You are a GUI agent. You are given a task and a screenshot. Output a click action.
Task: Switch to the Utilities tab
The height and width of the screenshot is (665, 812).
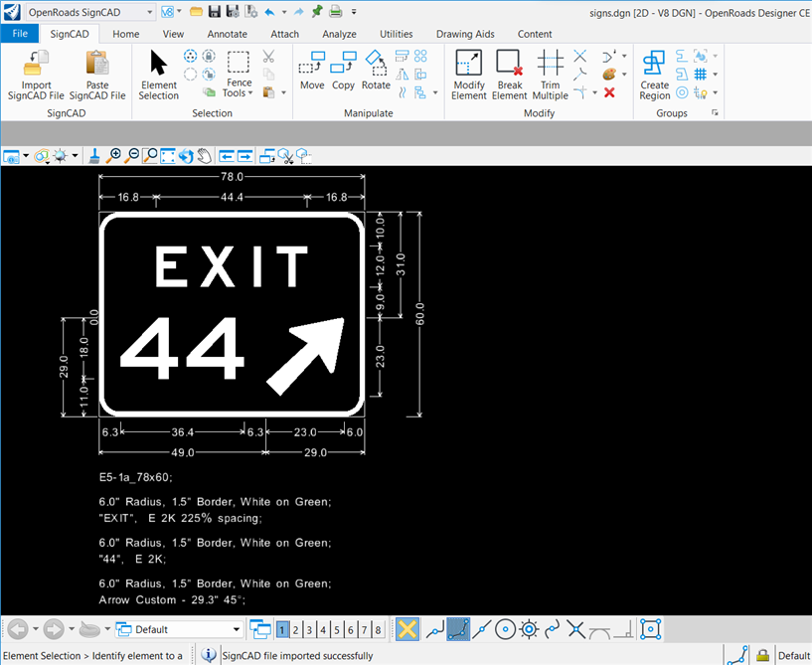397,34
